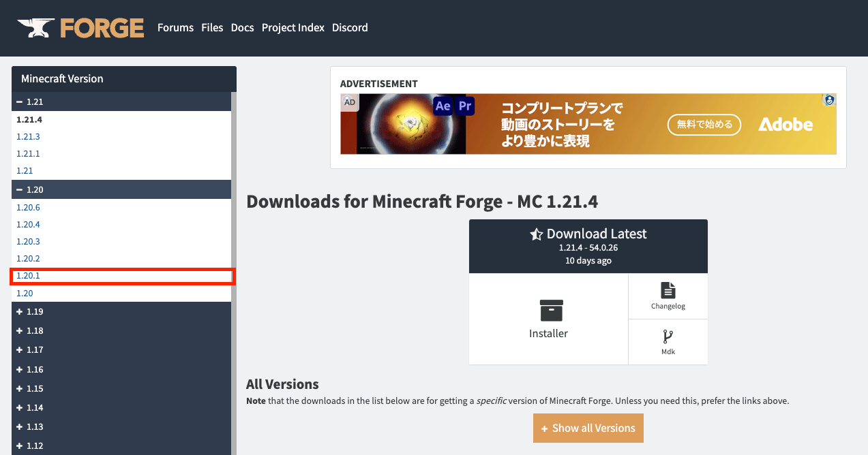Open the Project Index menu item
This screenshot has height=455, width=868.
pyautogui.click(x=293, y=28)
